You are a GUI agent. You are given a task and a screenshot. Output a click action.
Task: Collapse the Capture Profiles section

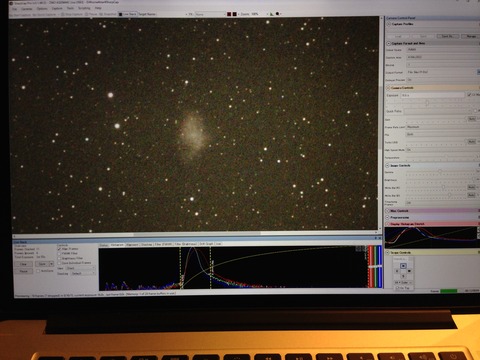point(388,24)
